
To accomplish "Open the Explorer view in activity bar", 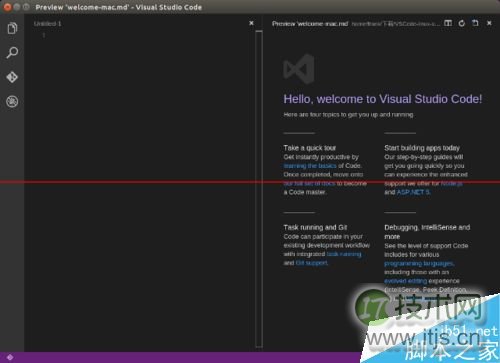I will pyautogui.click(x=12, y=28).
